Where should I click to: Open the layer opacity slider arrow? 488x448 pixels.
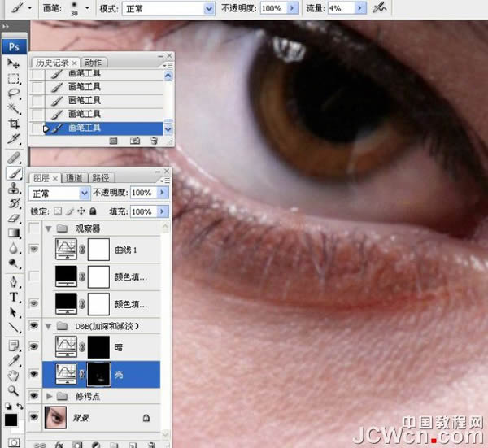coord(162,193)
